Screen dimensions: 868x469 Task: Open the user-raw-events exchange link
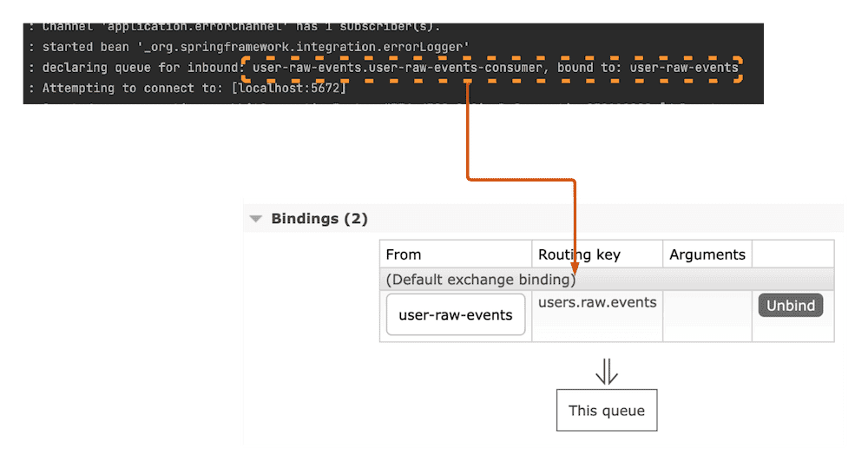point(456,315)
